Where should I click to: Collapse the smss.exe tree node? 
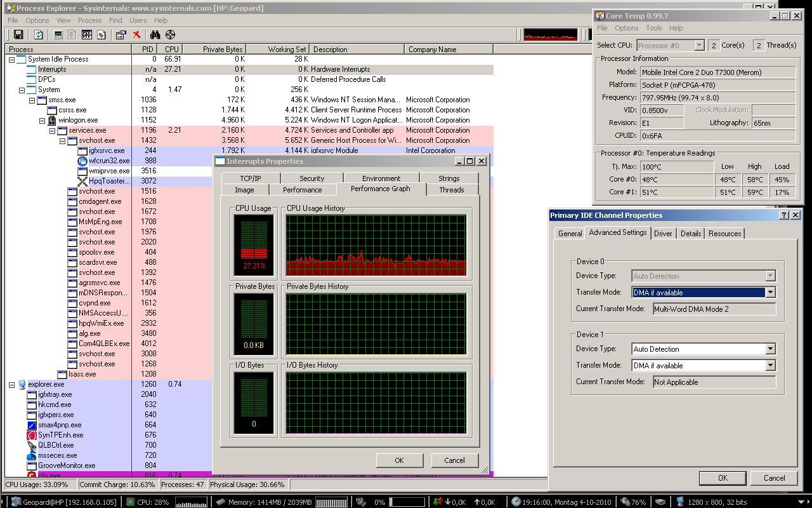(32, 100)
